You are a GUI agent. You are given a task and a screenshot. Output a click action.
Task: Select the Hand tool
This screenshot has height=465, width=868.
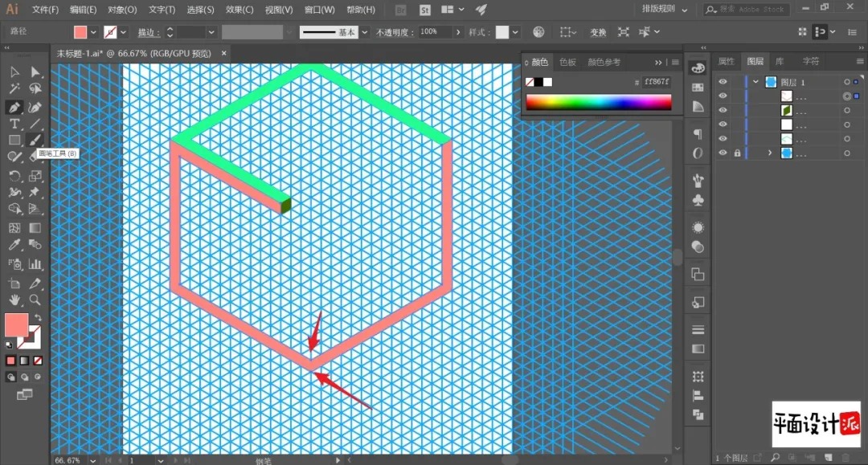(14, 300)
